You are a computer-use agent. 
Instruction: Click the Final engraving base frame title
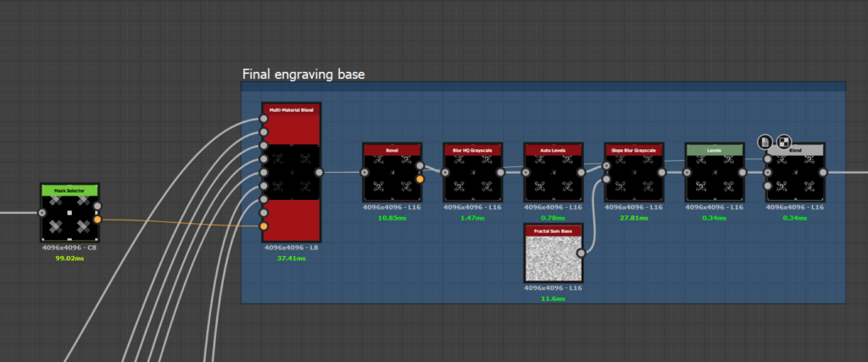coord(303,74)
